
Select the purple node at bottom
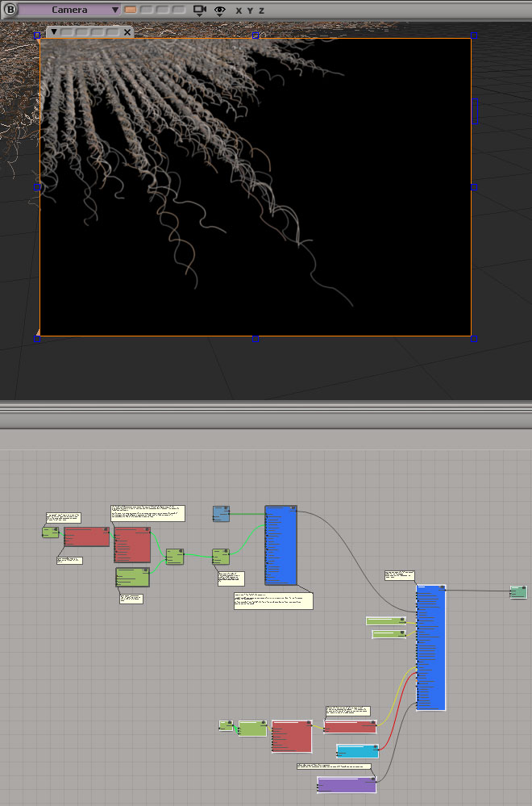tap(346, 784)
